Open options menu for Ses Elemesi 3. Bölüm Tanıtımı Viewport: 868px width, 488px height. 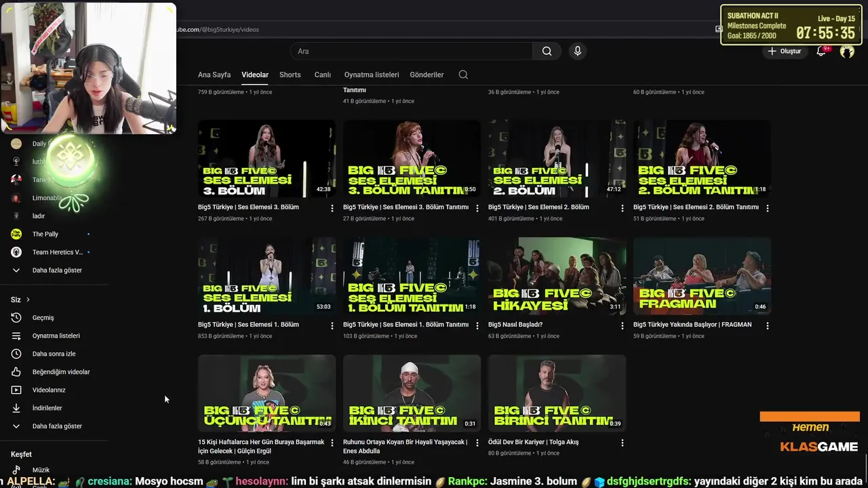point(477,209)
